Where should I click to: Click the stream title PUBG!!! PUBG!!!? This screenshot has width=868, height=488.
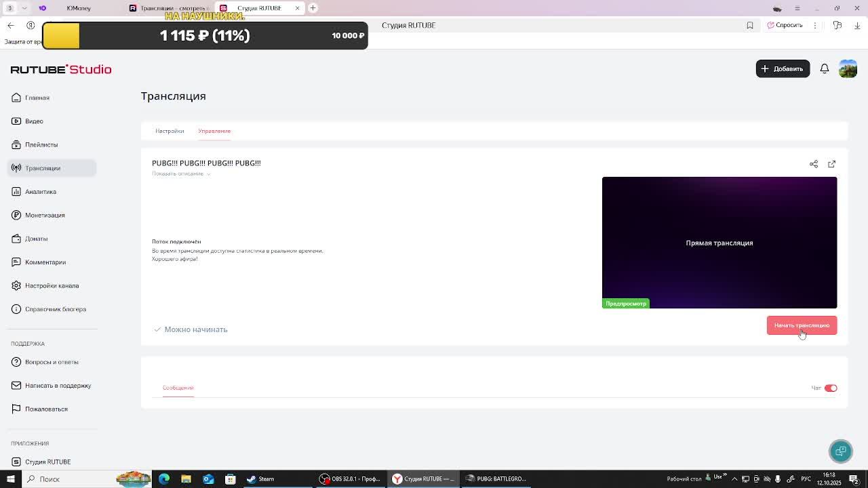coord(206,163)
